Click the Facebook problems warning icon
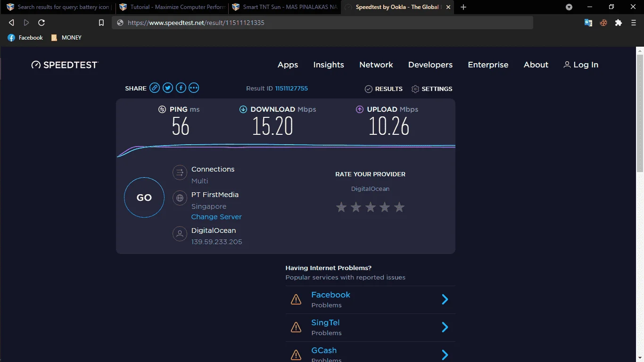Viewport: 644px width, 362px height. (296, 299)
